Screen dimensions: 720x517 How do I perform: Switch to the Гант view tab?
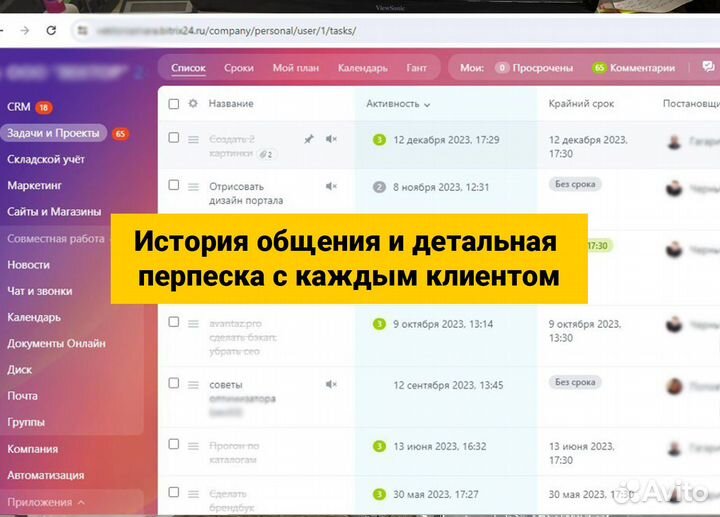click(416, 68)
